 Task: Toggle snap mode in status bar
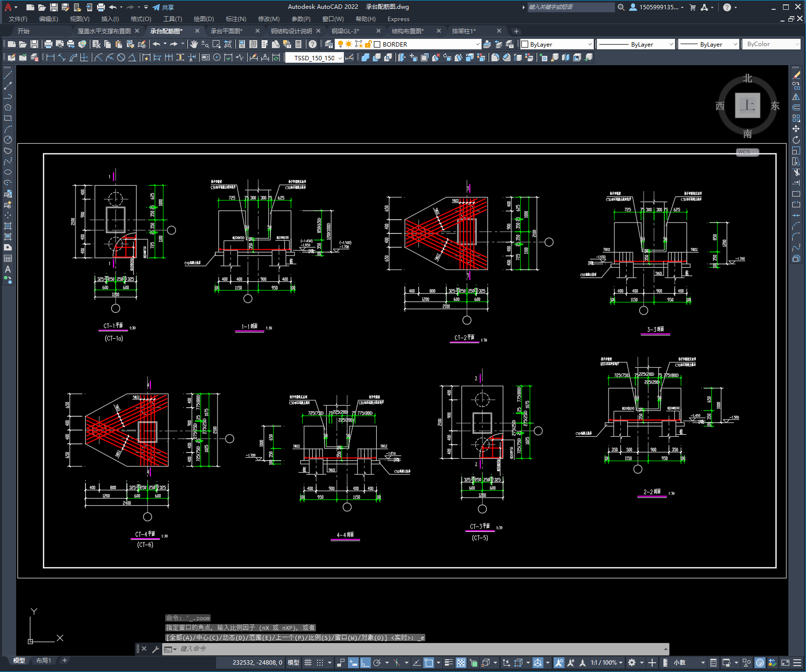click(x=320, y=663)
